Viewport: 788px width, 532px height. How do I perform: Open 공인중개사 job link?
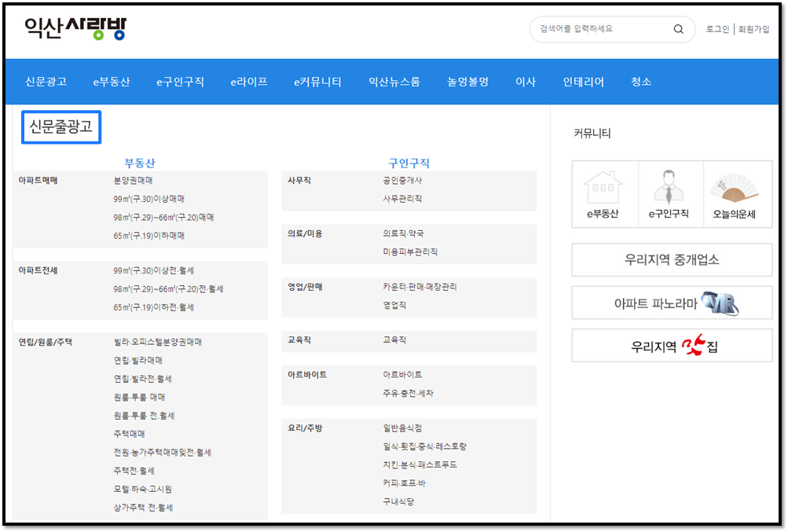click(x=402, y=181)
